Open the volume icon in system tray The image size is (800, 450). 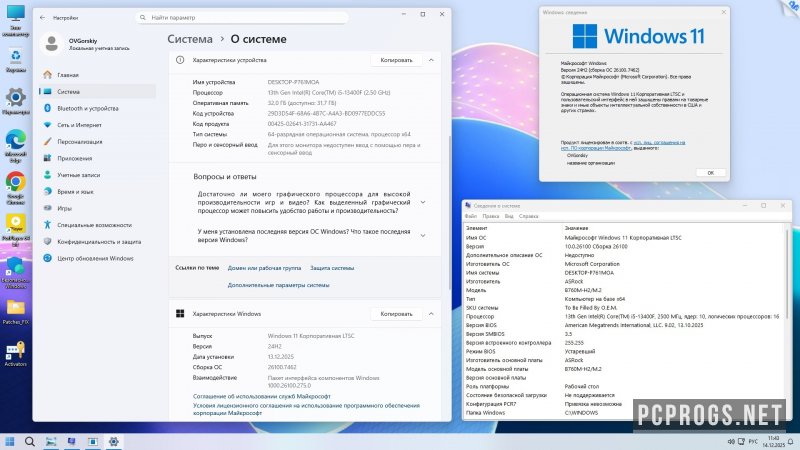[x=731, y=442]
